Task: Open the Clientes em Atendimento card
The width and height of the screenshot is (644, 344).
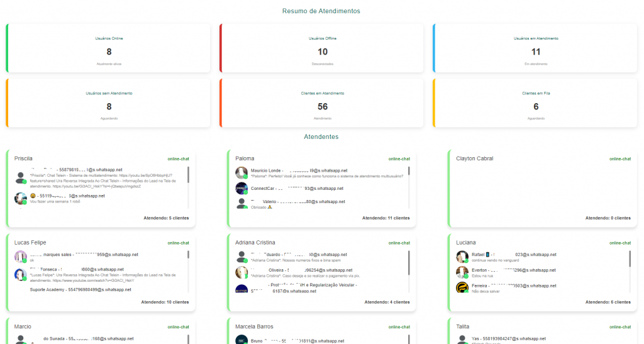Action: point(322,103)
